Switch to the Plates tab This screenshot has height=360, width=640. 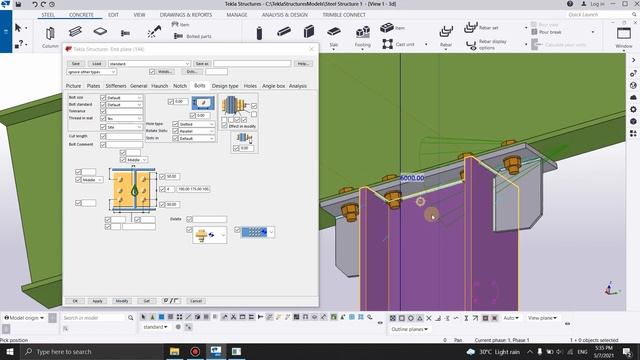click(93, 86)
